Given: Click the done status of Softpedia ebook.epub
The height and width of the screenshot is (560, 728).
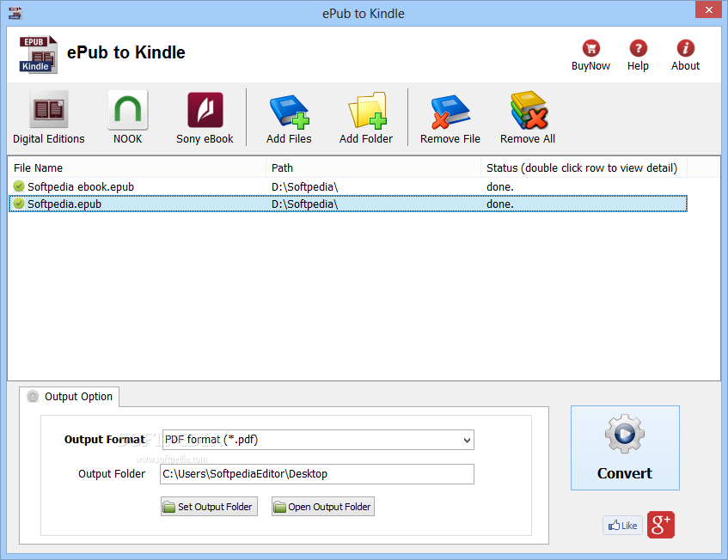Looking at the screenshot, I should (500, 186).
